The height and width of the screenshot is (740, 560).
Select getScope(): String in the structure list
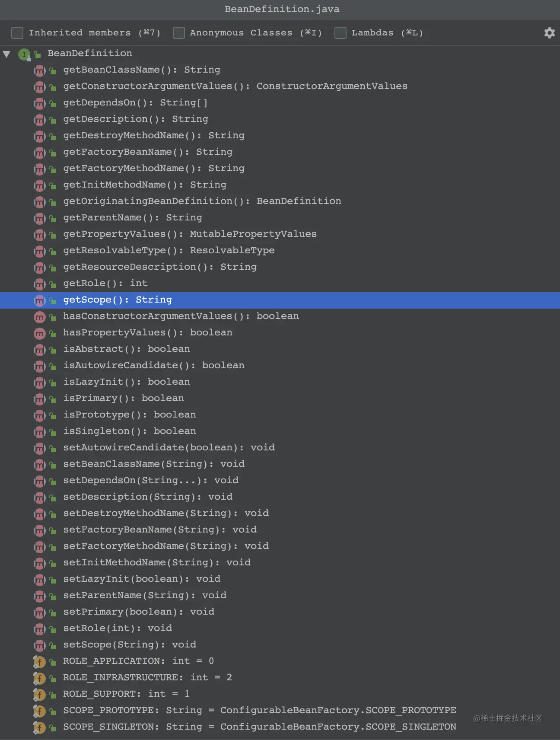point(118,300)
